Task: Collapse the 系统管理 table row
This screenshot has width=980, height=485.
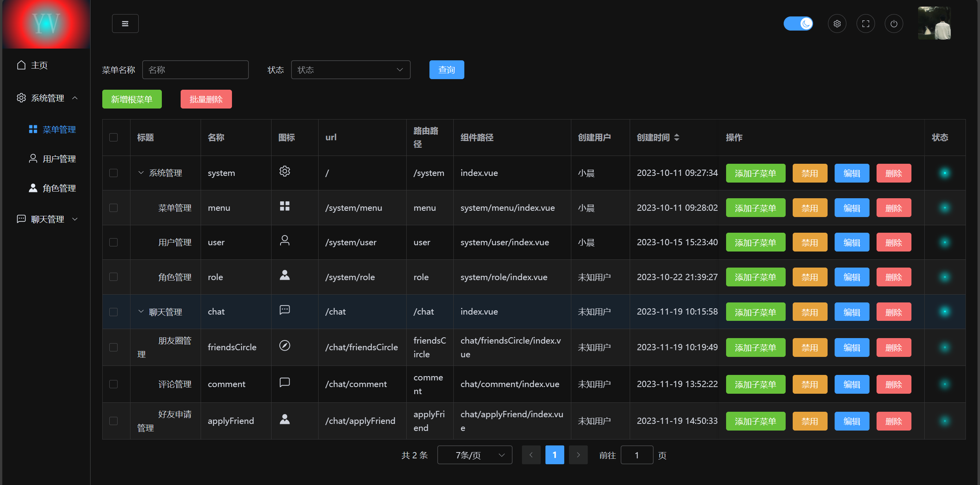Action: pos(141,173)
